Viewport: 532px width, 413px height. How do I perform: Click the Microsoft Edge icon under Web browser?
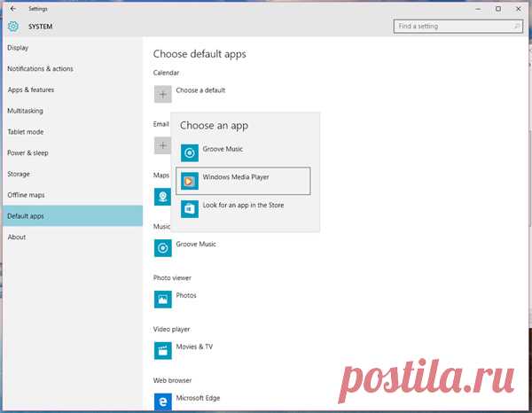[163, 401]
